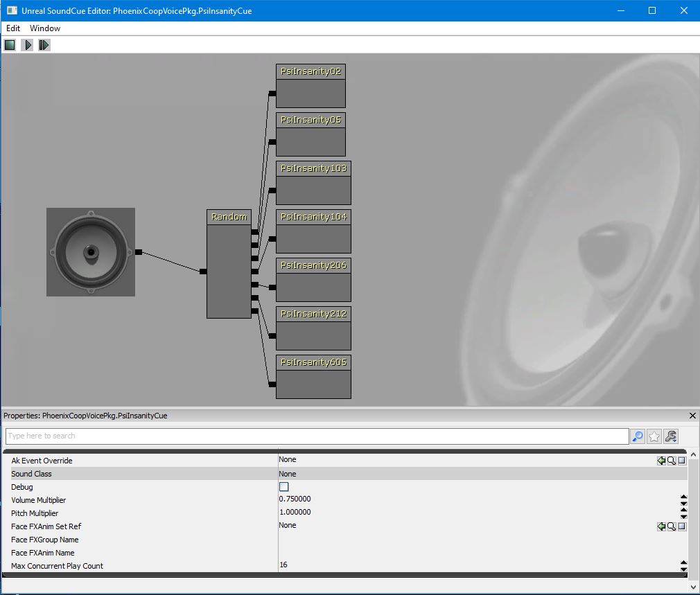700x595 pixels.
Task: Select the PsiInsanity104 wave node
Action: pyautogui.click(x=313, y=231)
